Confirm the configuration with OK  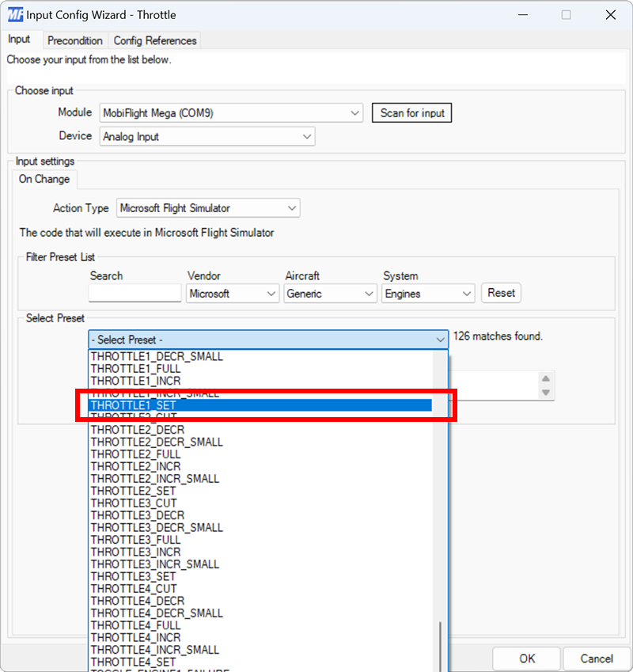[525, 658]
